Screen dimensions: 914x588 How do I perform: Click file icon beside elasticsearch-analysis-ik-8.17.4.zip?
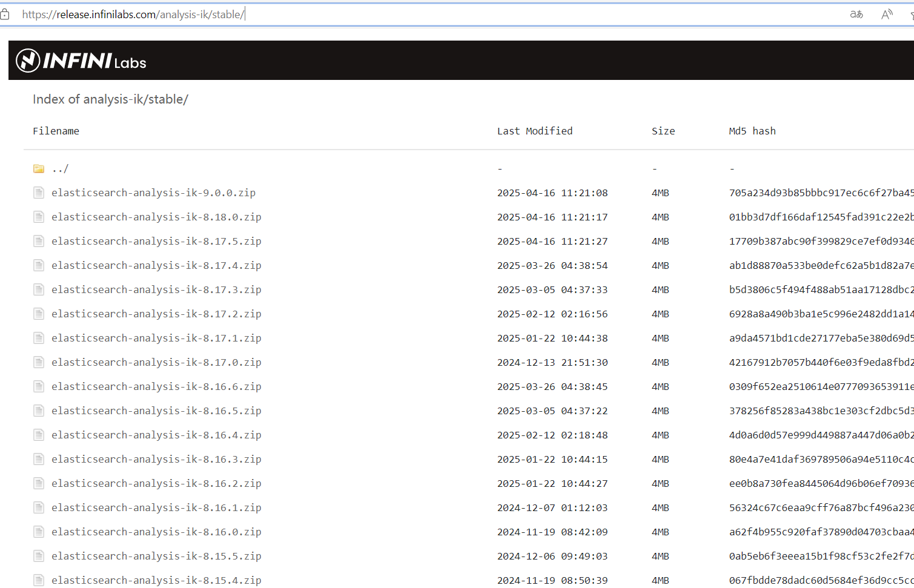pos(39,265)
